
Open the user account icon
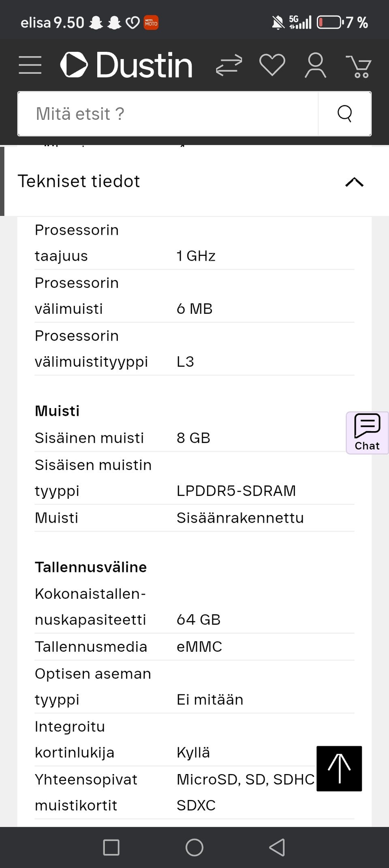point(315,65)
